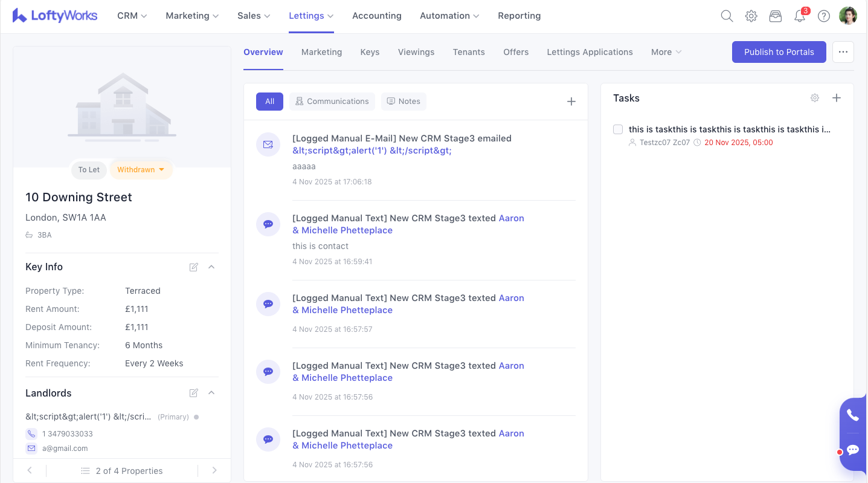Collapse the Landlords section
Screen dimensions: 868x483
point(211,393)
